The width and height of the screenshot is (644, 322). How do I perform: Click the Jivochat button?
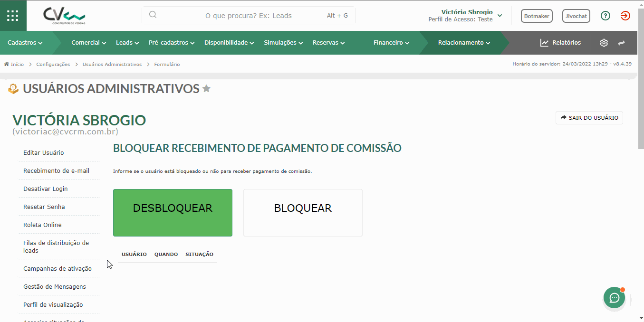click(576, 16)
